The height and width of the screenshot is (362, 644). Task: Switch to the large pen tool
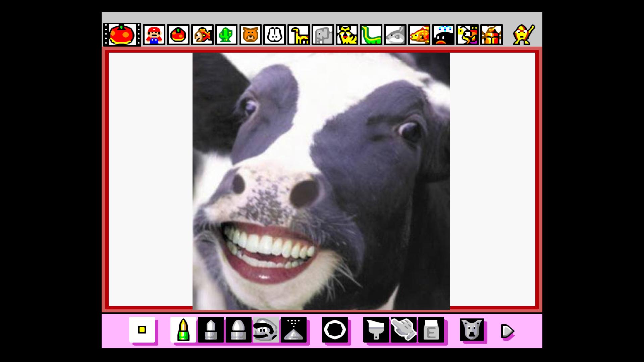pyautogui.click(x=238, y=329)
